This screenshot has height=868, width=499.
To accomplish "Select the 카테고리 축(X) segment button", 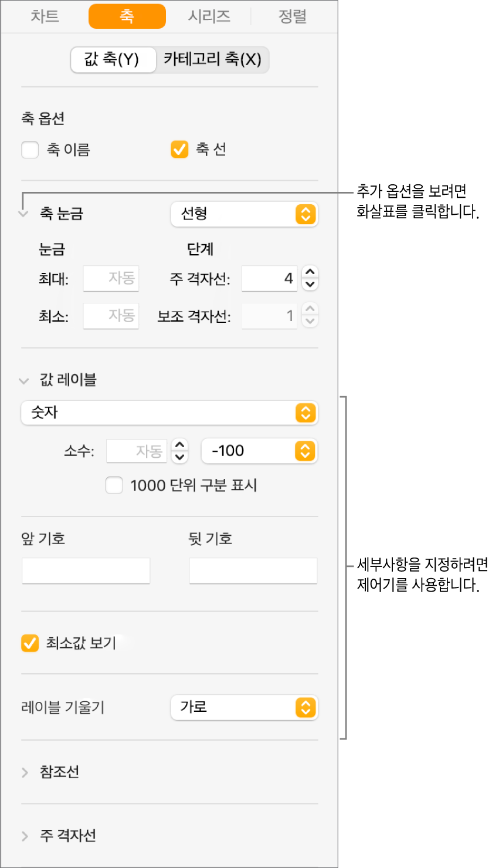I will [212, 59].
